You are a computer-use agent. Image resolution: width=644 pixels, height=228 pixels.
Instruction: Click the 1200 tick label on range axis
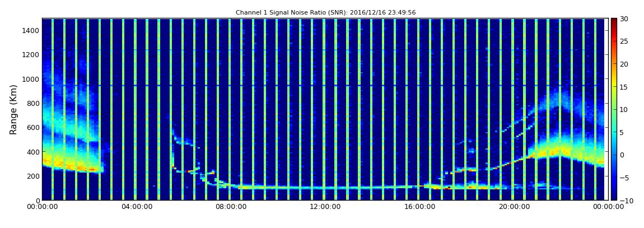tap(31, 55)
